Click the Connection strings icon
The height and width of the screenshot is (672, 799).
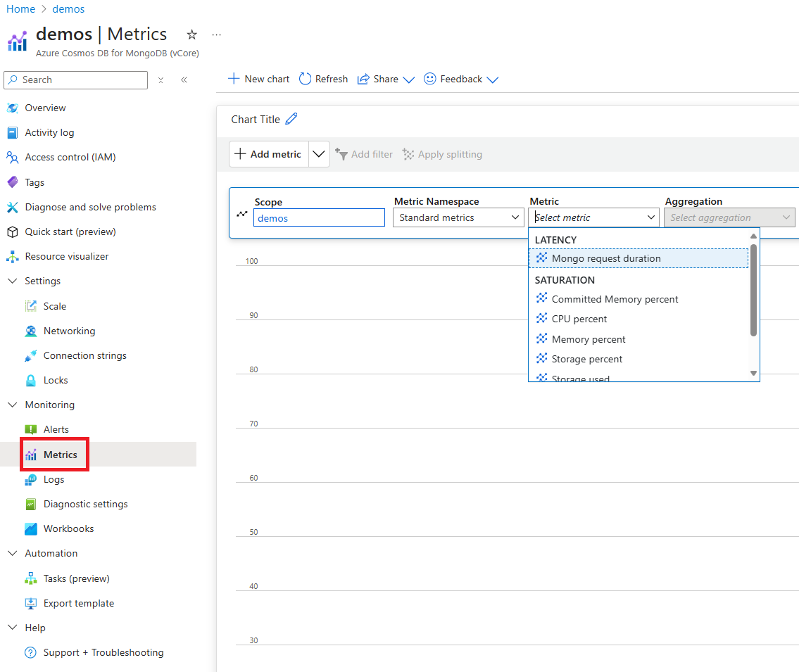point(32,355)
